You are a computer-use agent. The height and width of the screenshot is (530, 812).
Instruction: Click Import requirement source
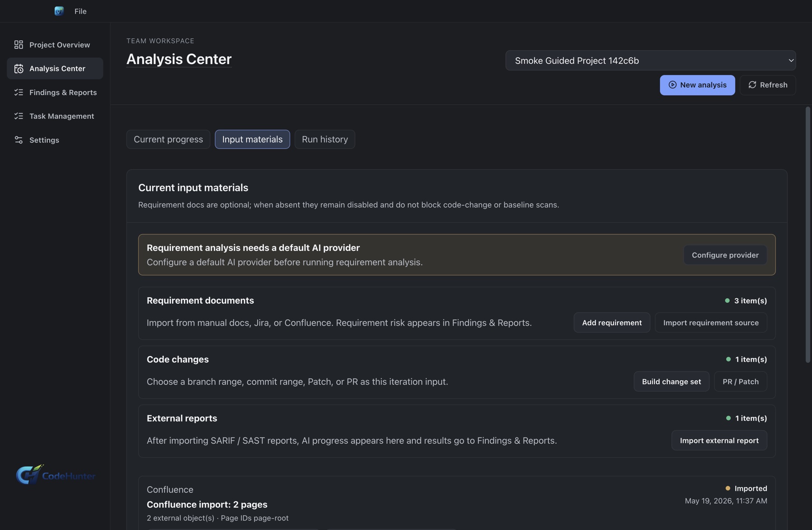(711, 323)
